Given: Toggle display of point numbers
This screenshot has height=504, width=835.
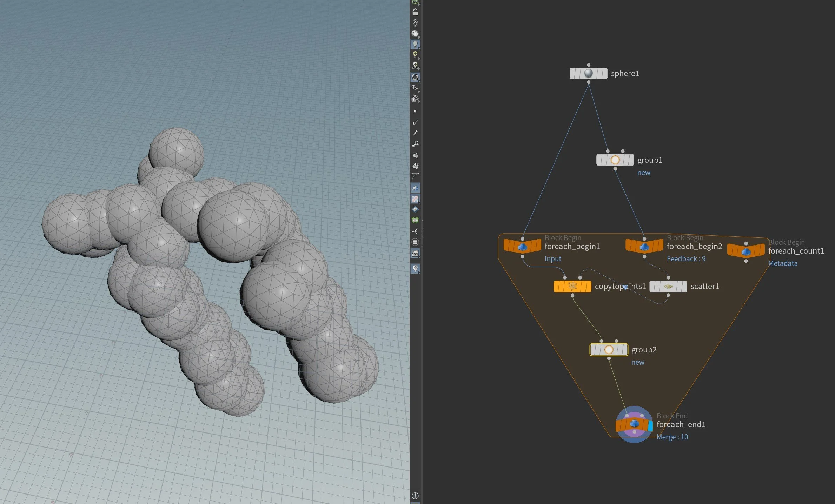Looking at the screenshot, I should click(x=415, y=144).
